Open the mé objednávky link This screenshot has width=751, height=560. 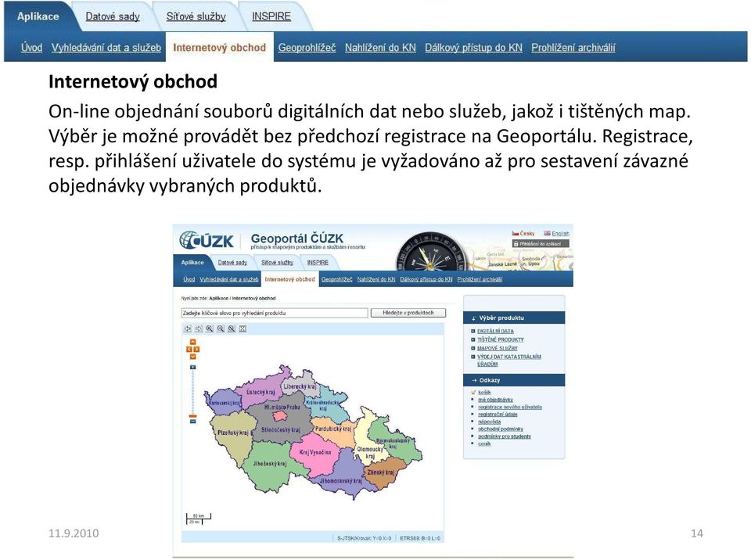click(x=495, y=400)
